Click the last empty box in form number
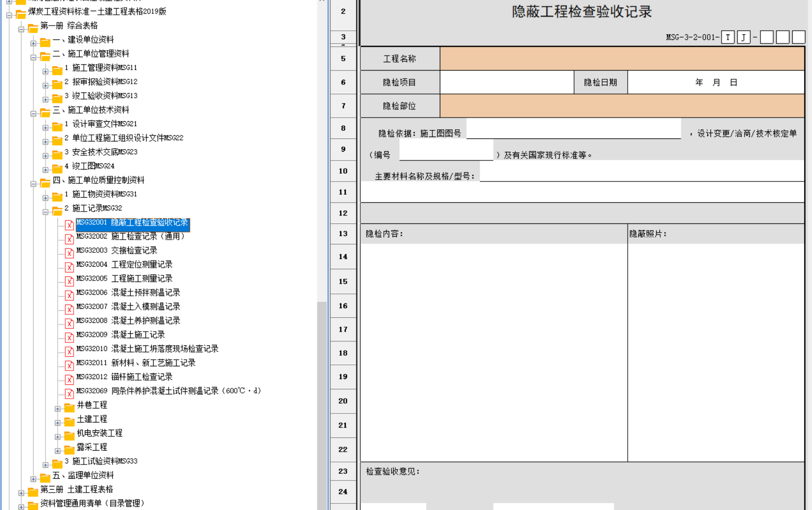 799,37
